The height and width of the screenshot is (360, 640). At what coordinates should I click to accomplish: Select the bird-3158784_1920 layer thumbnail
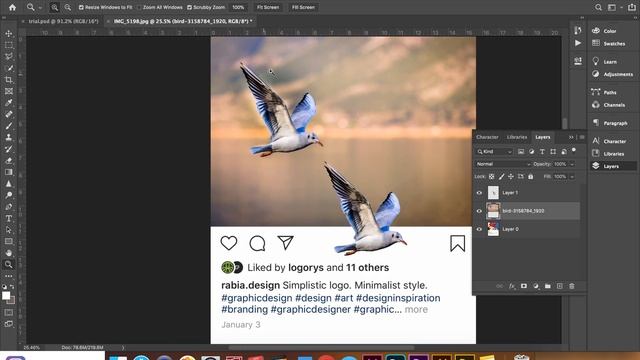pyautogui.click(x=493, y=211)
